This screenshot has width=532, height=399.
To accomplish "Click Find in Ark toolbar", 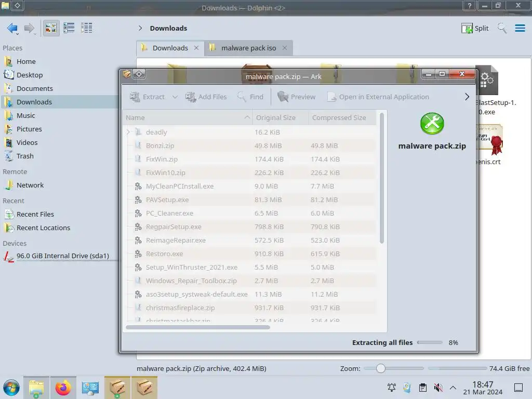I will pos(250,97).
